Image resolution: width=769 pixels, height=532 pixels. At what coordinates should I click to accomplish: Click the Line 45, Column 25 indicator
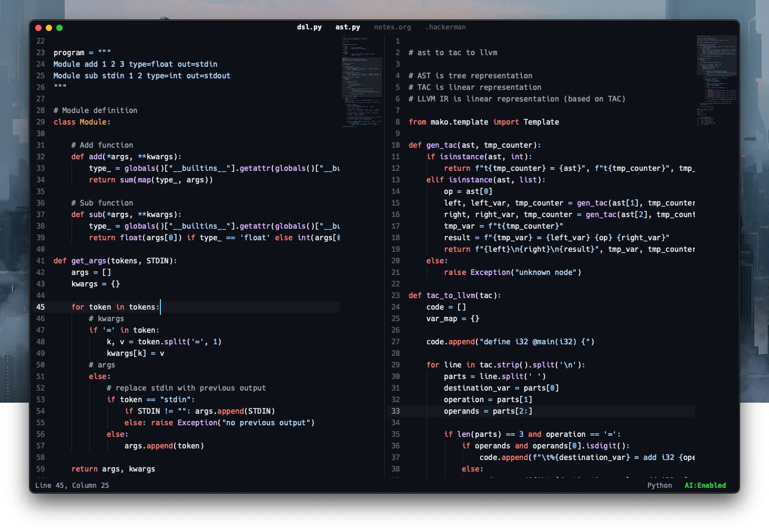coord(72,485)
